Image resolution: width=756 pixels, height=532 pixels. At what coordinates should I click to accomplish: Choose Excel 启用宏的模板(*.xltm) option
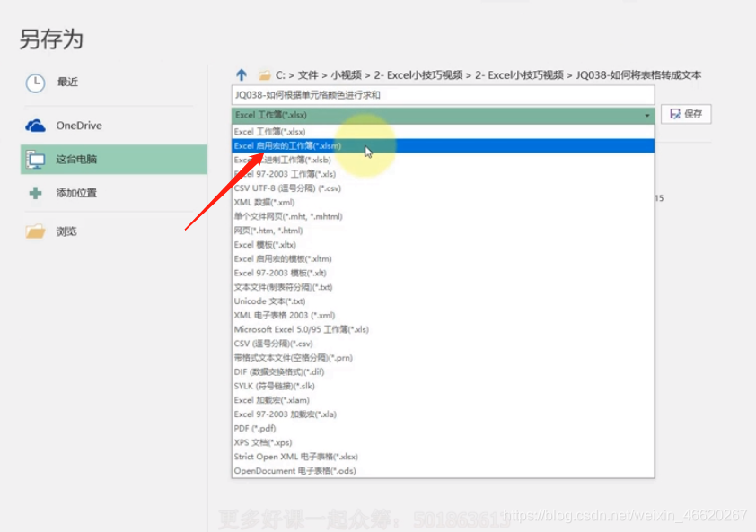point(443,258)
